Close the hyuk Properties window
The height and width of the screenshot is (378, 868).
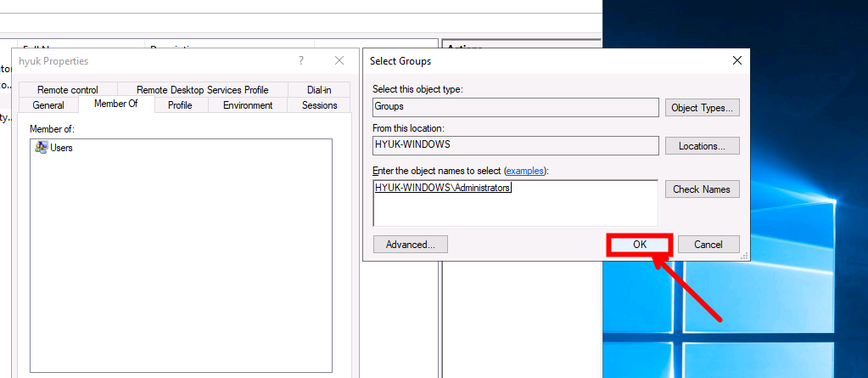(339, 60)
